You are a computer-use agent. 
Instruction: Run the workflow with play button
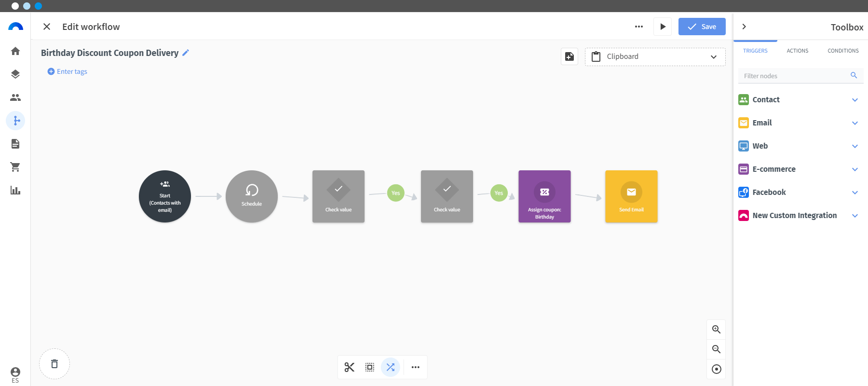663,27
